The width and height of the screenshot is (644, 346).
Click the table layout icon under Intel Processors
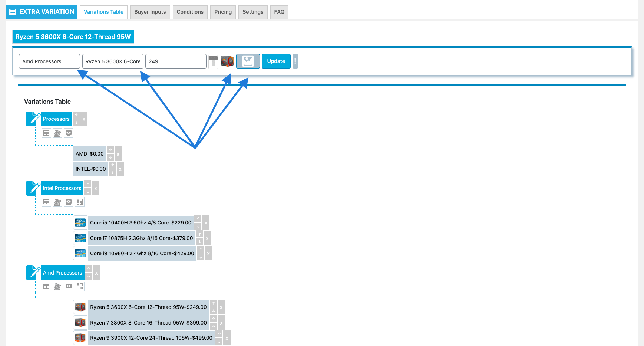(x=46, y=202)
